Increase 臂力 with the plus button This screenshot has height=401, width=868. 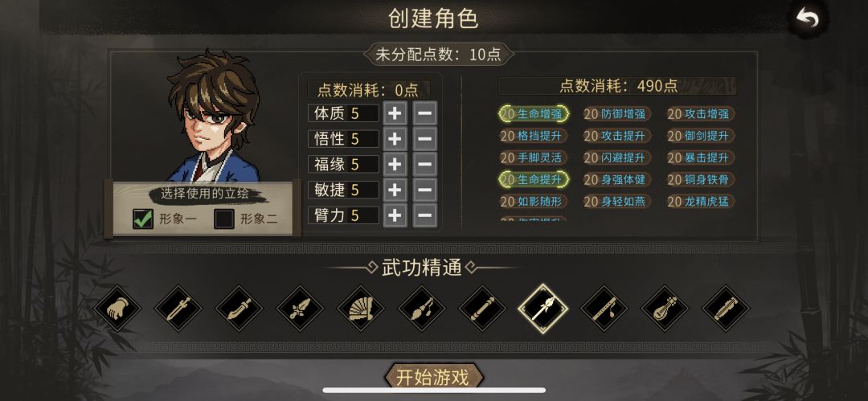394,215
